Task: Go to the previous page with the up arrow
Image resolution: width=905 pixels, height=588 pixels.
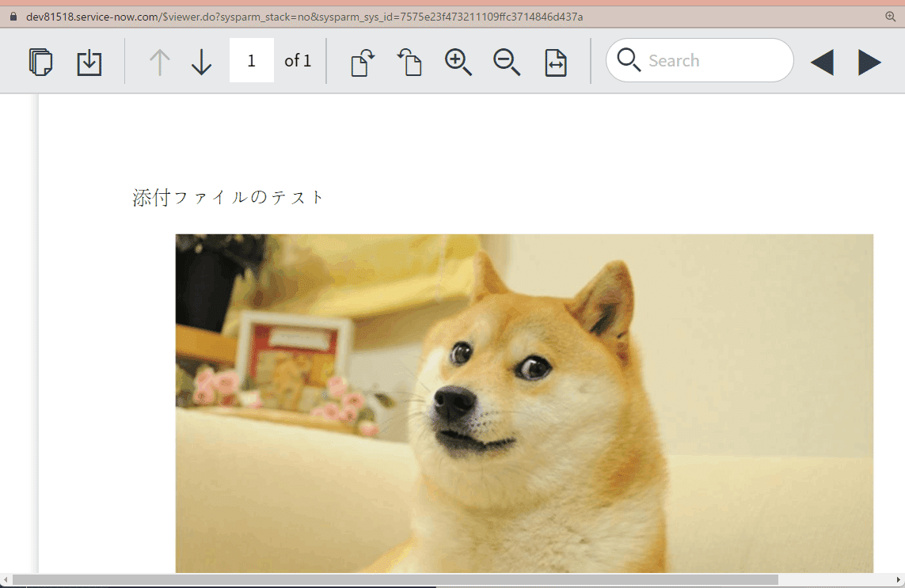Action: [159, 62]
